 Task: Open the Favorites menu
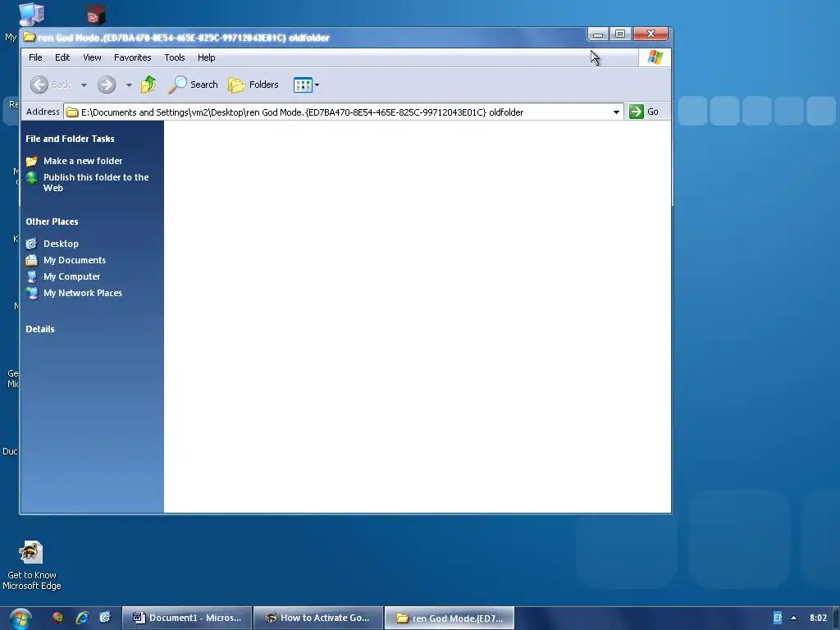click(132, 57)
